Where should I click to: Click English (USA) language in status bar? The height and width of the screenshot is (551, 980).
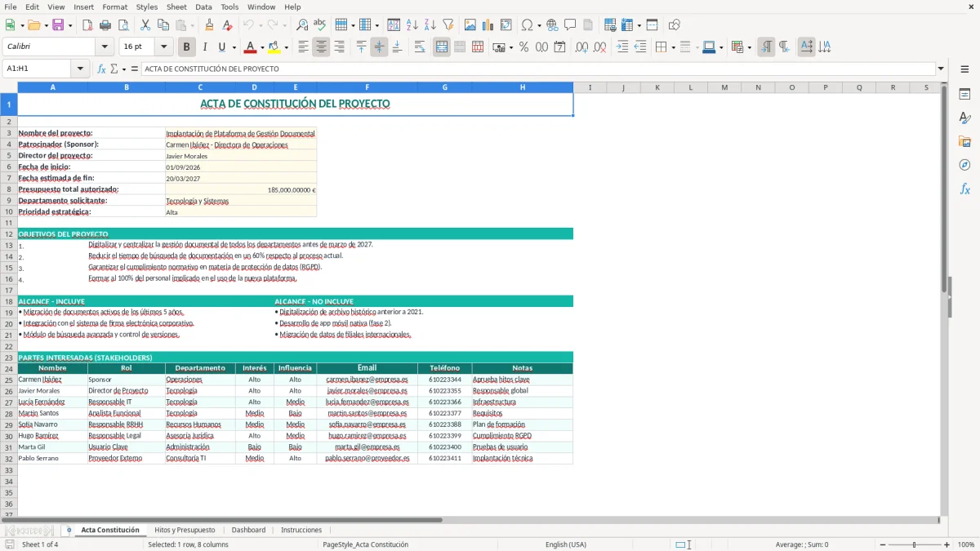point(566,544)
